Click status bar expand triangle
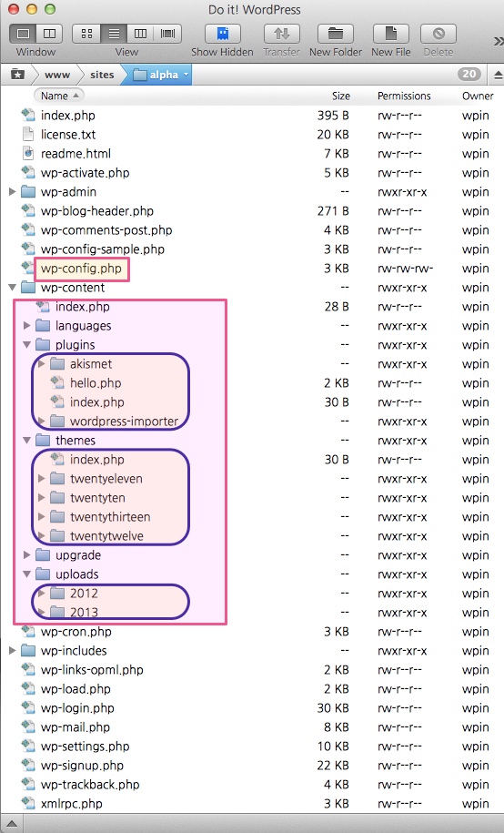The width and height of the screenshot is (504, 833). pyautogui.click(x=12, y=824)
